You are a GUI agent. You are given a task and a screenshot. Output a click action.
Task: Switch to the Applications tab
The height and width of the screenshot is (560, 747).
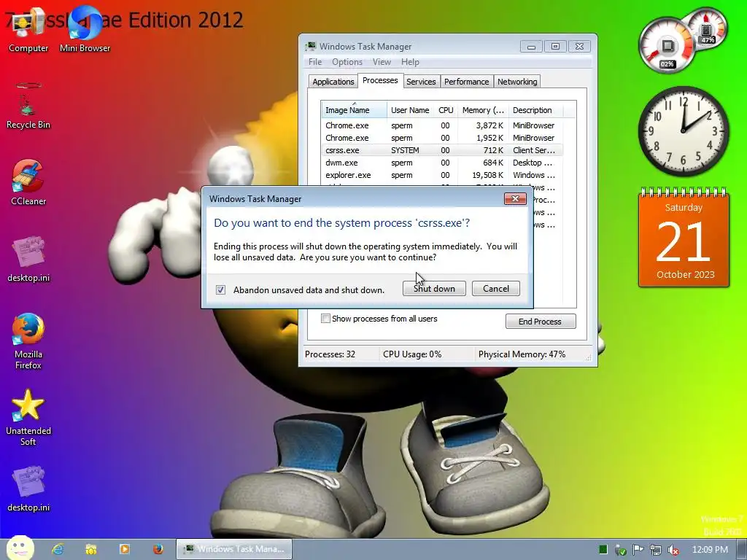point(333,82)
